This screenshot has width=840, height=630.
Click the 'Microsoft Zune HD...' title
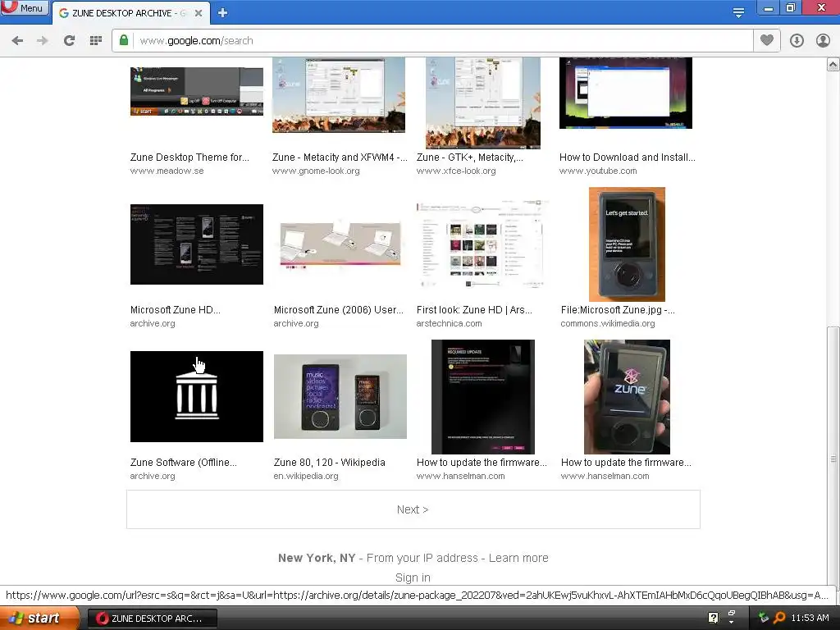click(x=176, y=309)
